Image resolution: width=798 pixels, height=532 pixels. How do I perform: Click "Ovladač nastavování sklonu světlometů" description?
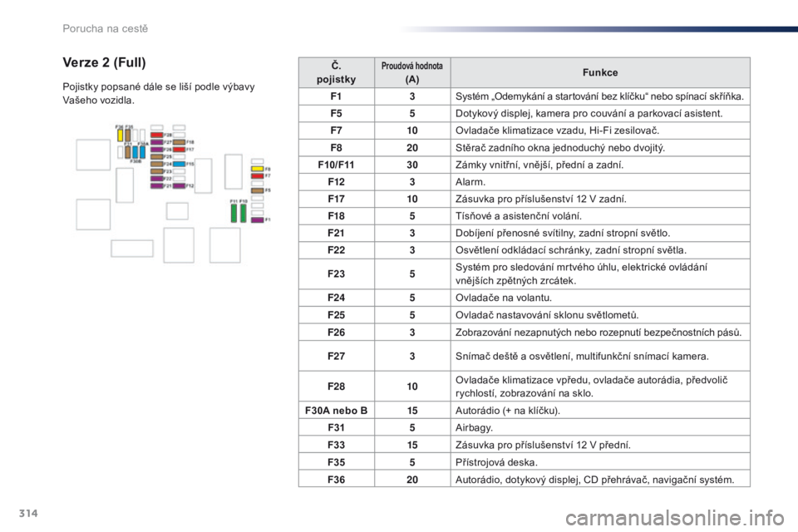[547, 315]
